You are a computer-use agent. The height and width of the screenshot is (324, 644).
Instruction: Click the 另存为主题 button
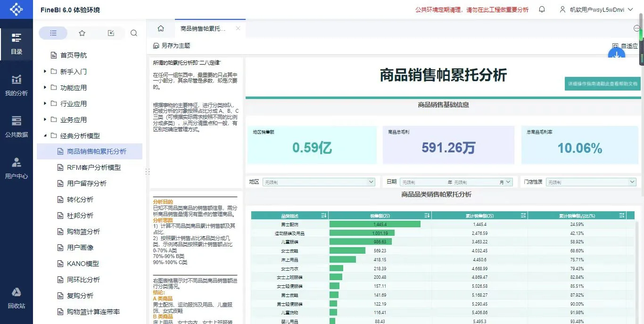pos(172,45)
